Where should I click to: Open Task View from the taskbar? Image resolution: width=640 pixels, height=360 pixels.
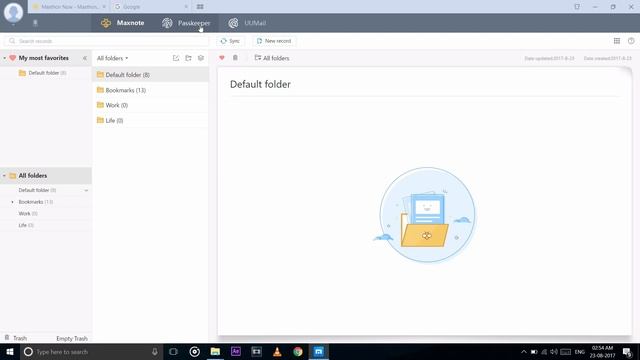tap(173, 351)
